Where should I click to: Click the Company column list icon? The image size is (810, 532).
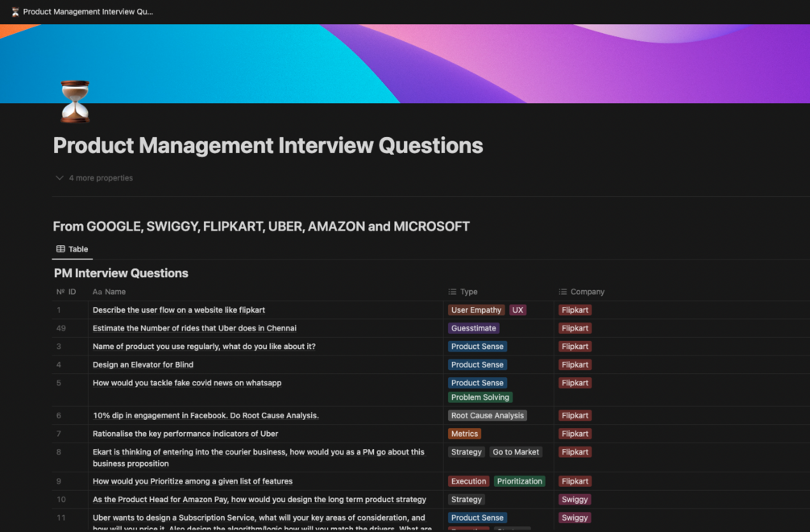click(x=563, y=292)
